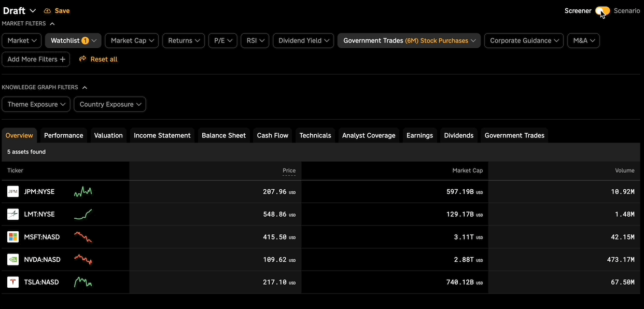Click the Reset all arrow icon
This screenshot has width=644, height=309.
coord(82,59)
